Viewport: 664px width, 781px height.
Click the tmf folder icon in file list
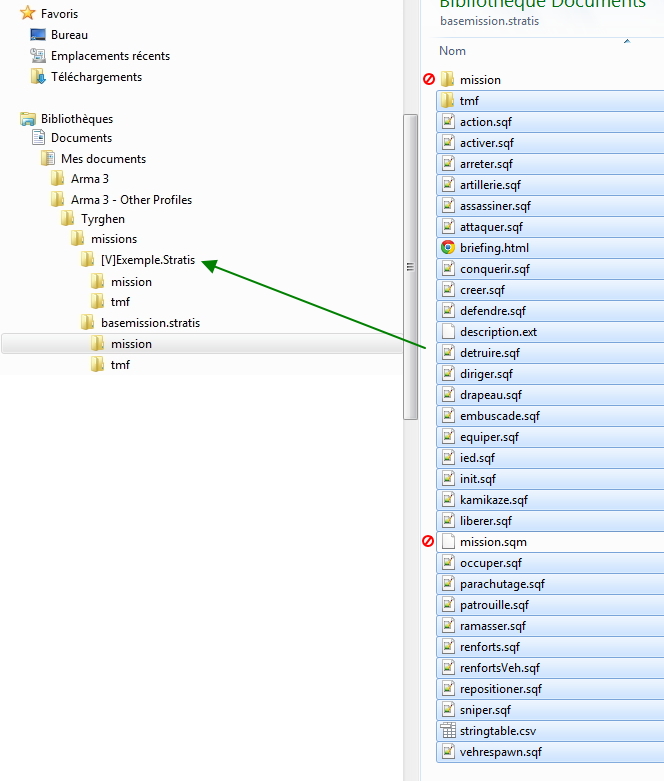[x=448, y=101]
